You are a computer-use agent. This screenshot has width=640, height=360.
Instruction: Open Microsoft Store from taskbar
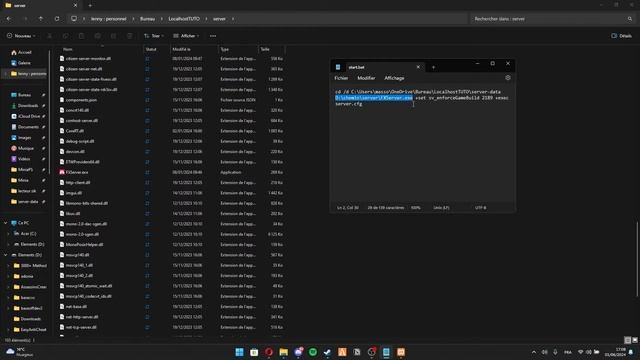(254, 352)
